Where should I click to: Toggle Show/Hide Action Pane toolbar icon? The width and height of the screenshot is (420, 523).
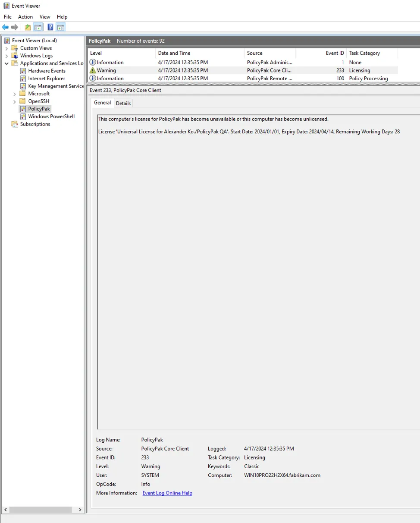click(x=61, y=28)
